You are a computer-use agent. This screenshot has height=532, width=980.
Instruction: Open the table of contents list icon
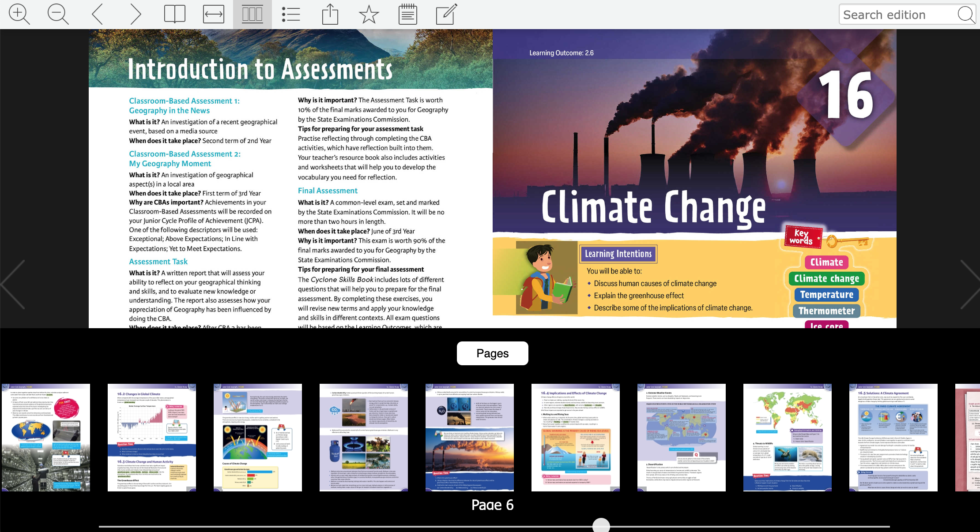click(x=291, y=15)
